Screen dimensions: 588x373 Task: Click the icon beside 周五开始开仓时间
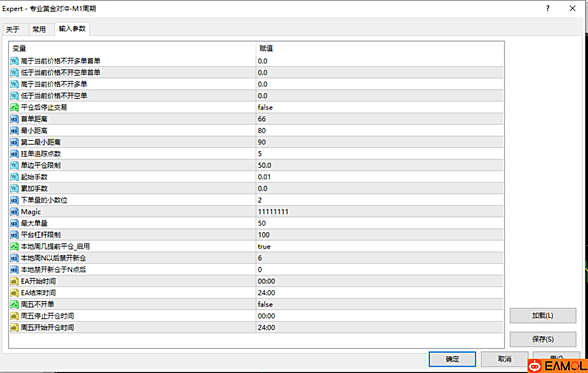point(15,328)
